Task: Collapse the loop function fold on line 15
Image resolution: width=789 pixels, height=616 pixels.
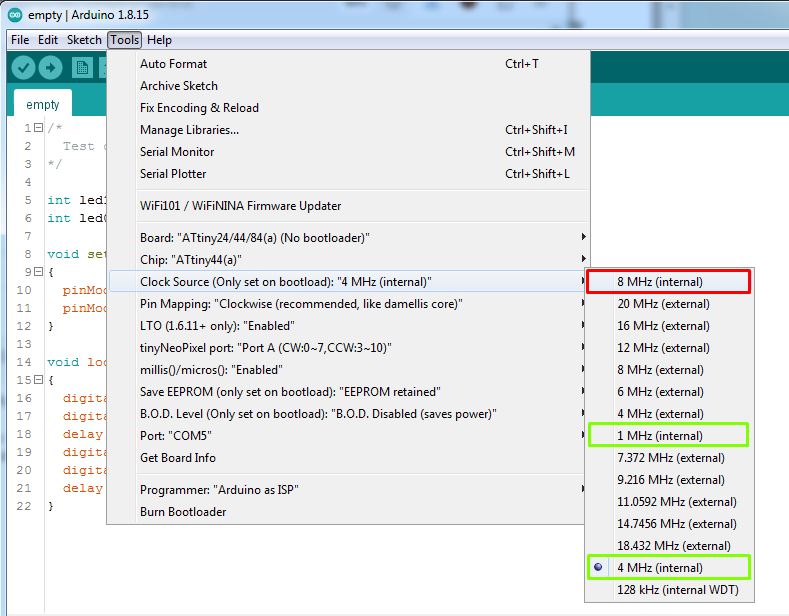Action: pyautogui.click(x=38, y=380)
